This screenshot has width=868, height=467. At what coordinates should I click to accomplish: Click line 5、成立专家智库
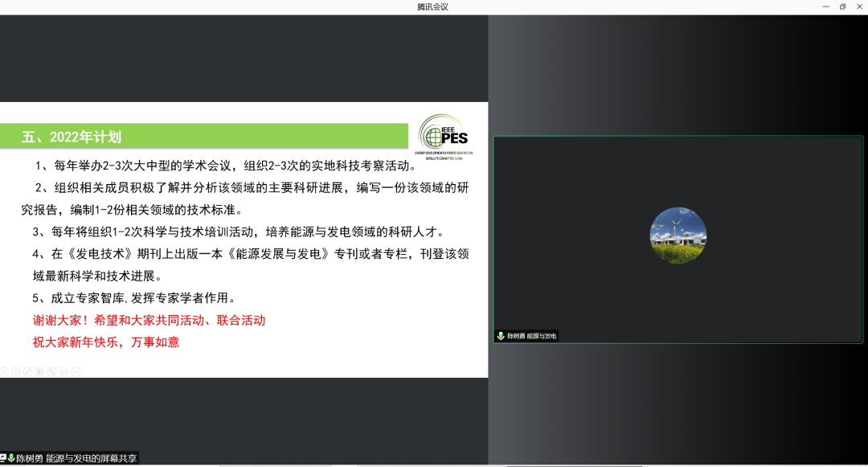pyautogui.click(x=134, y=298)
